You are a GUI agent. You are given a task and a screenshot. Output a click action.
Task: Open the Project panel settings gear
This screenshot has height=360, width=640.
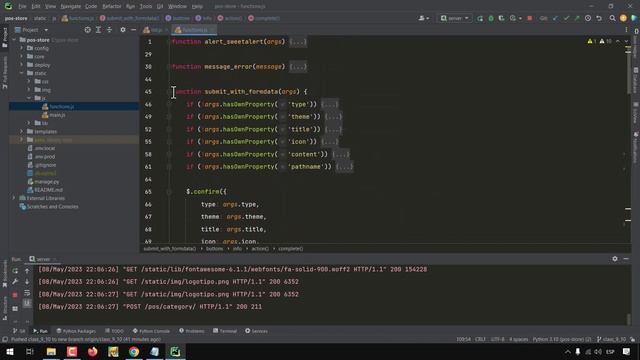[122, 30]
